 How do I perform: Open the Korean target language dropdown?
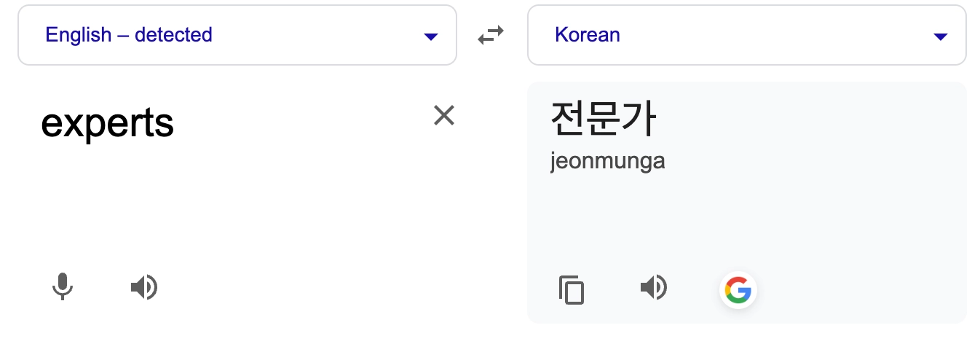click(x=746, y=35)
